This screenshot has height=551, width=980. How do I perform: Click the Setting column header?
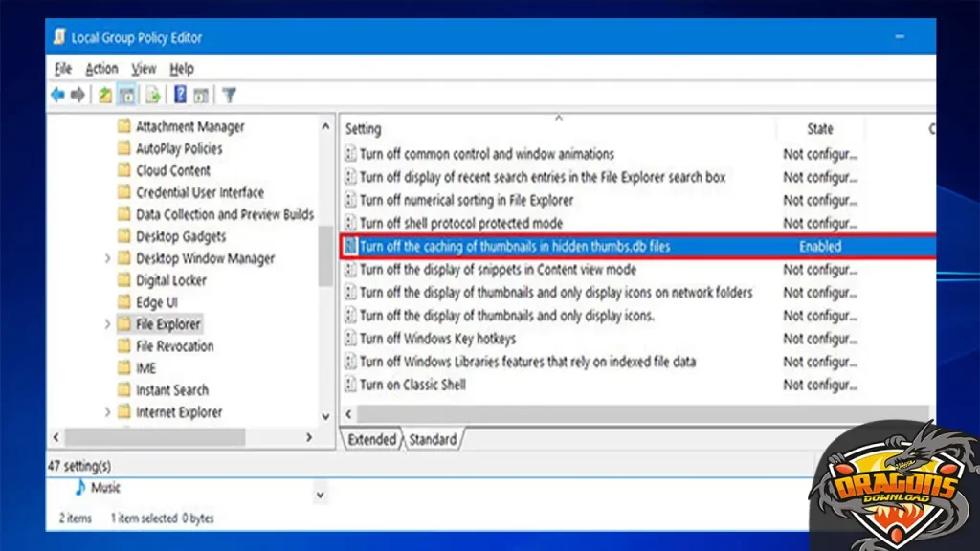coord(364,129)
